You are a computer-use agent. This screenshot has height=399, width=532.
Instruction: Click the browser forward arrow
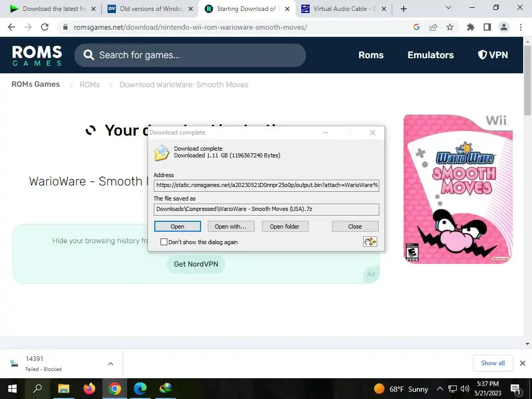[28, 27]
